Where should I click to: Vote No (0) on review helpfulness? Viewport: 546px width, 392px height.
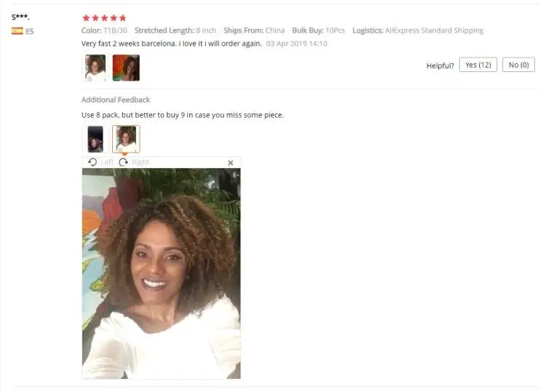coord(518,65)
